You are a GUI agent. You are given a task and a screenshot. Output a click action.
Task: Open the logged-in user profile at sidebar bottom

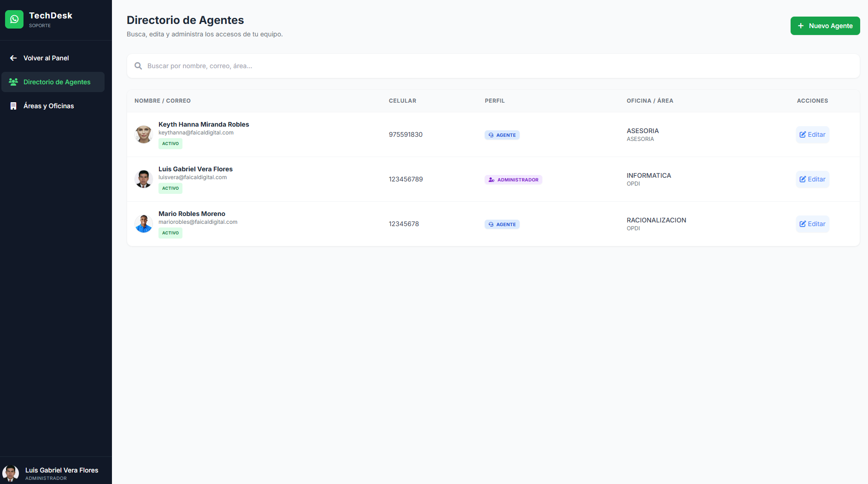[55, 473]
